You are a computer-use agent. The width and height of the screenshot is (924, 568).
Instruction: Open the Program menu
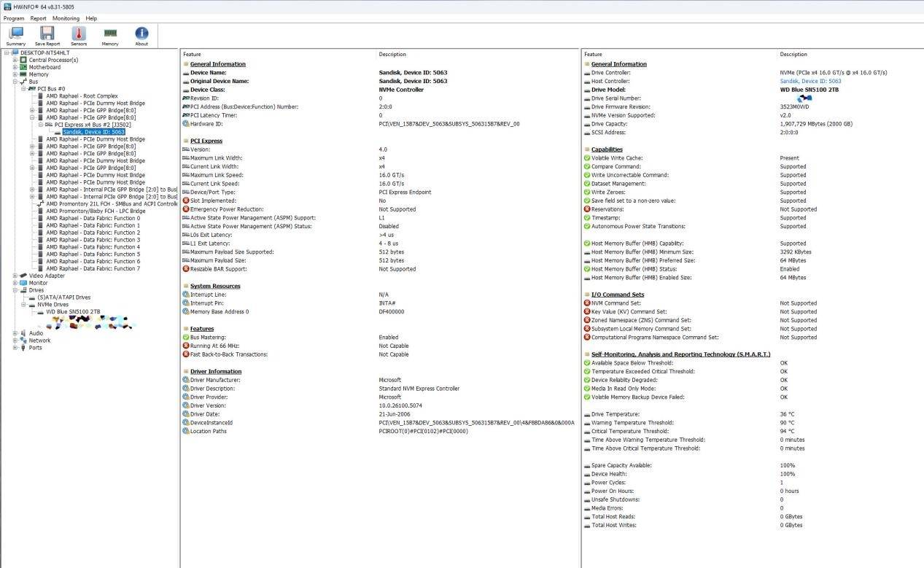click(x=14, y=18)
